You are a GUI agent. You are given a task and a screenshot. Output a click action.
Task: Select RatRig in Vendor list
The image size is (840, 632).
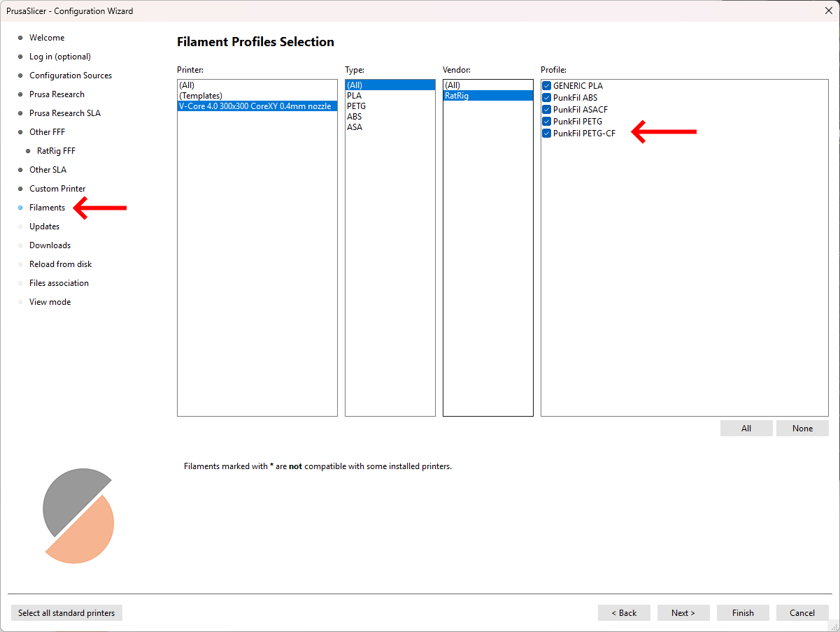coord(488,96)
